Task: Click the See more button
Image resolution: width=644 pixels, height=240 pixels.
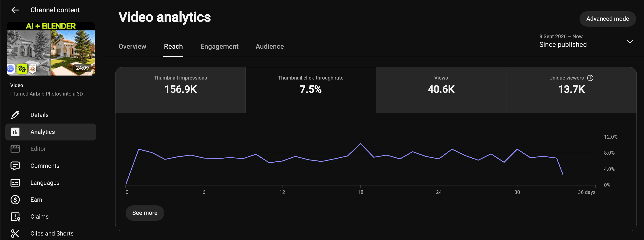Action: point(145,213)
